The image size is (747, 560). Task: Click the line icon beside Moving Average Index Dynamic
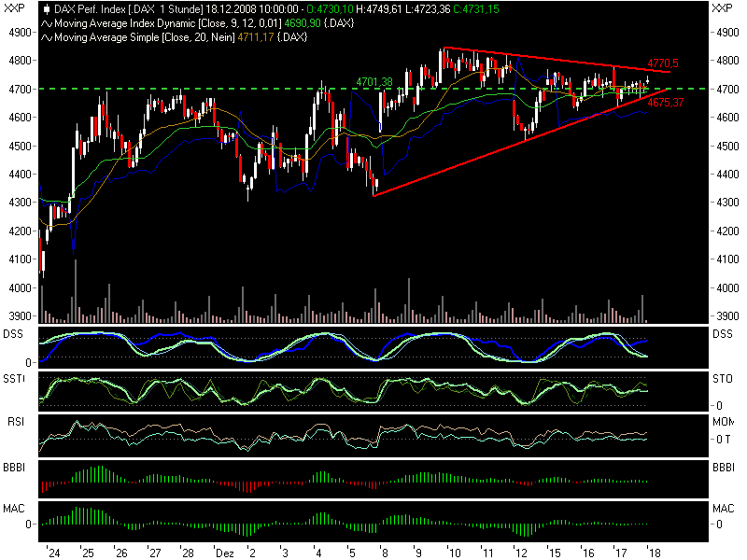click(x=48, y=22)
